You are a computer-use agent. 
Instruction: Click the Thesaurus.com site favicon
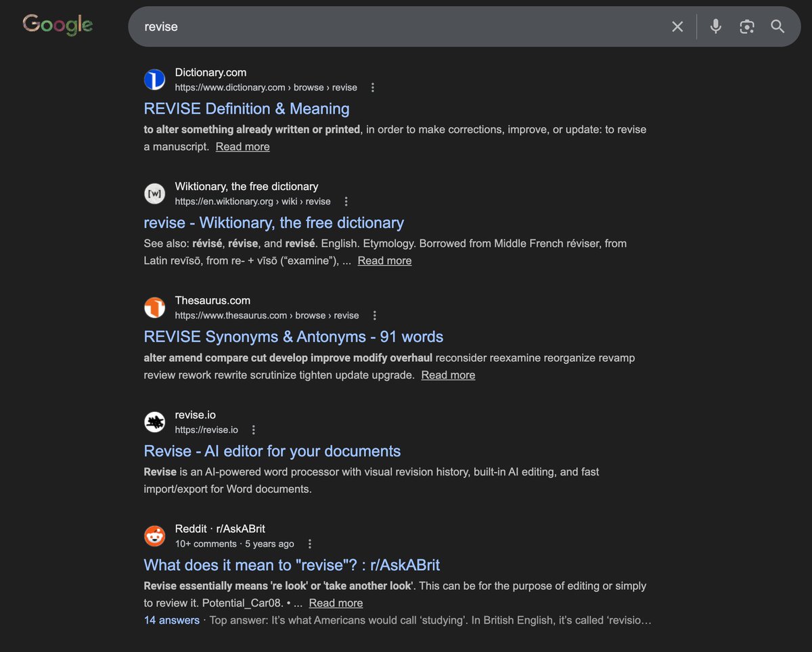coord(154,307)
